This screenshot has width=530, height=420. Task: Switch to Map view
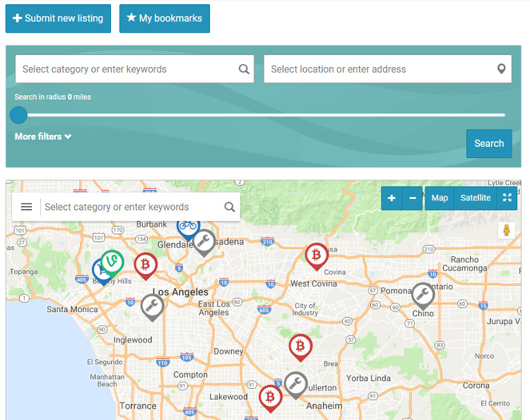coord(440,198)
